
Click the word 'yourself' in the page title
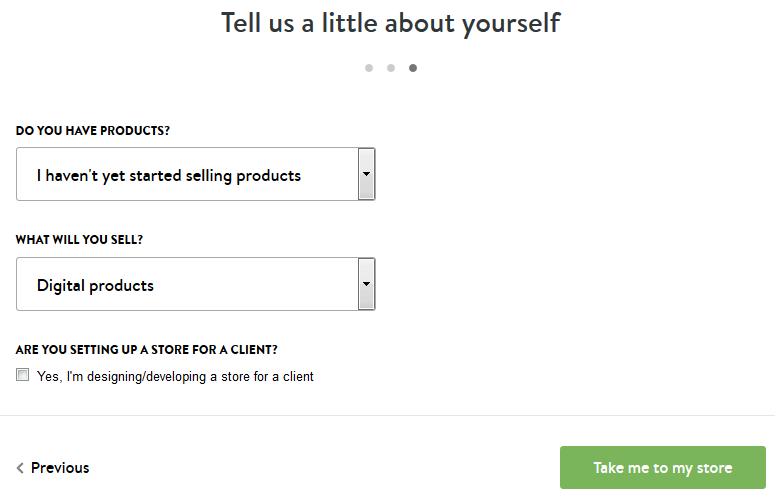[x=503, y=22]
